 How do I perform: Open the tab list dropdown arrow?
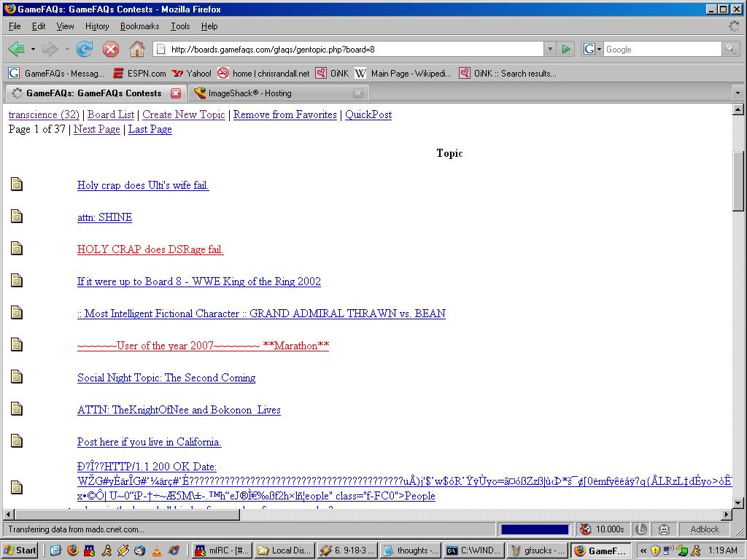737,93
